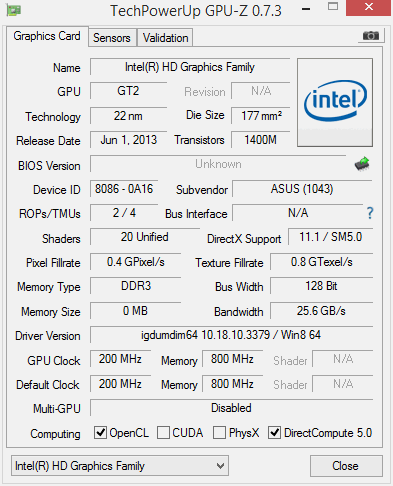Click GPU-Z app icon in title bar
This screenshot has width=393, height=486.
tap(14, 10)
